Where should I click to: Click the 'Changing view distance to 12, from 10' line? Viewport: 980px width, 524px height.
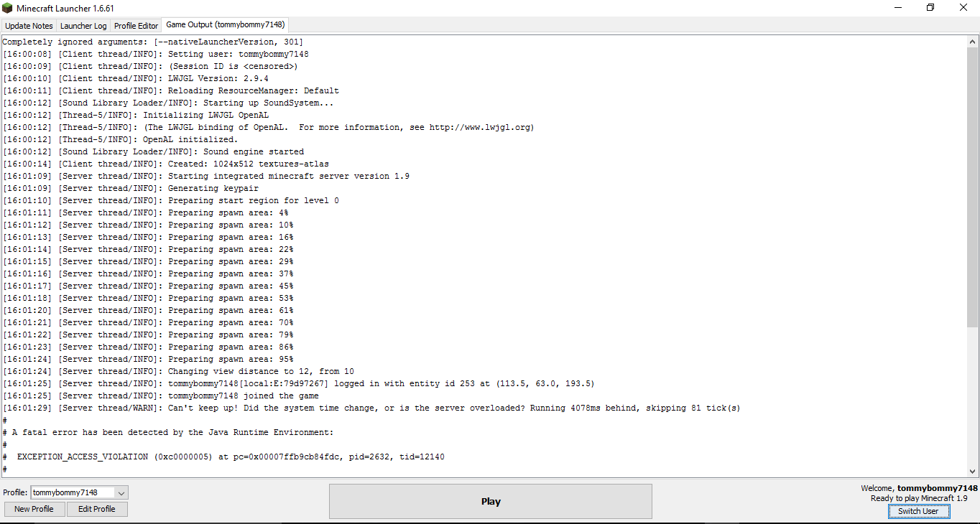[x=178, y=371]
